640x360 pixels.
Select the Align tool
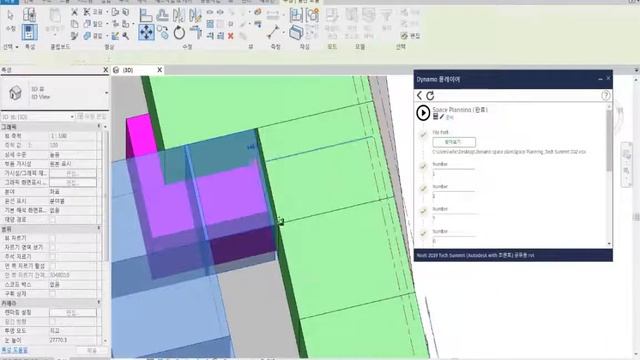click(146, 15)
